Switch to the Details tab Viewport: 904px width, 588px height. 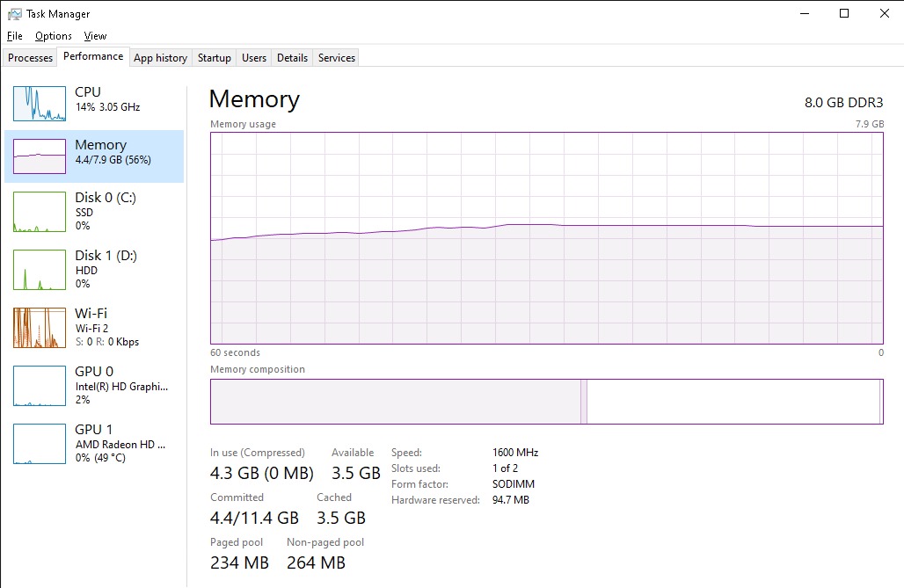point(292,58)
